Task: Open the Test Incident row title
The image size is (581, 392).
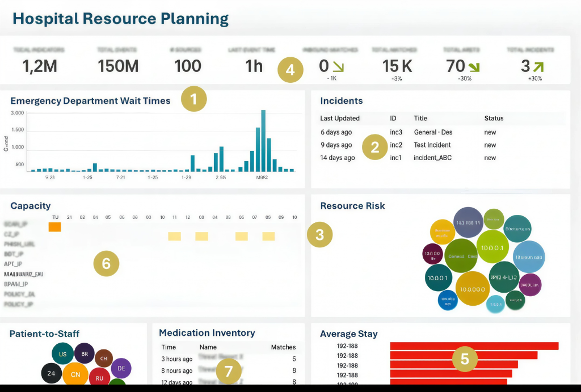Action: (432, 145)
